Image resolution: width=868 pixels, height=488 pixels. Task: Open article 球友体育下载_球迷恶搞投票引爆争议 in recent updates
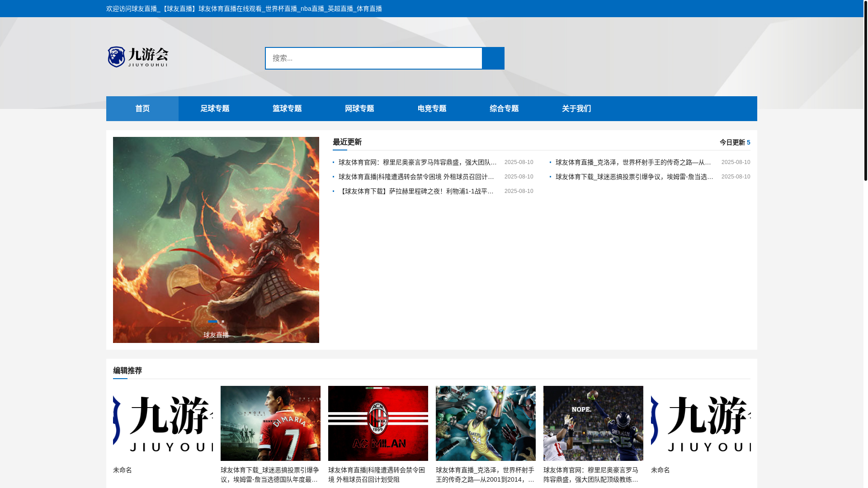pos(635,177)
